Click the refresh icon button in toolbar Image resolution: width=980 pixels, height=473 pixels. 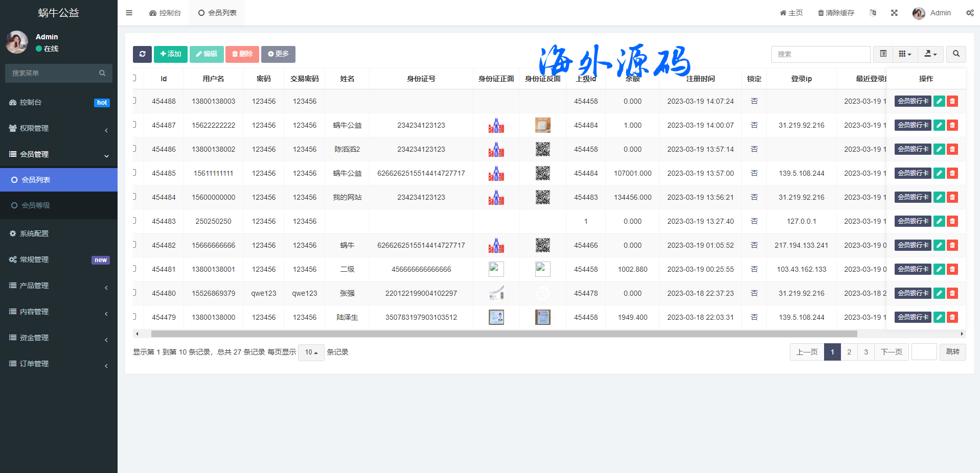[x=142, y=54]
